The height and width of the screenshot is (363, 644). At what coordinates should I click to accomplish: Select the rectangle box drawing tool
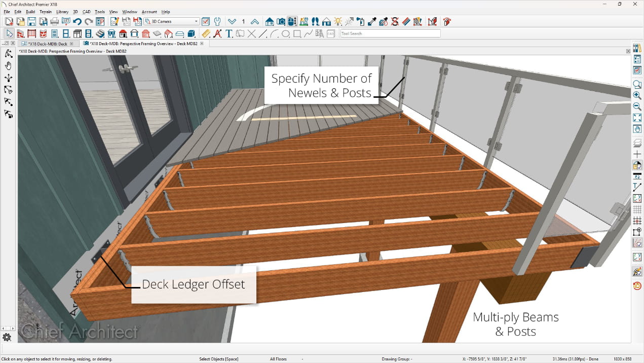pos(297,33)
